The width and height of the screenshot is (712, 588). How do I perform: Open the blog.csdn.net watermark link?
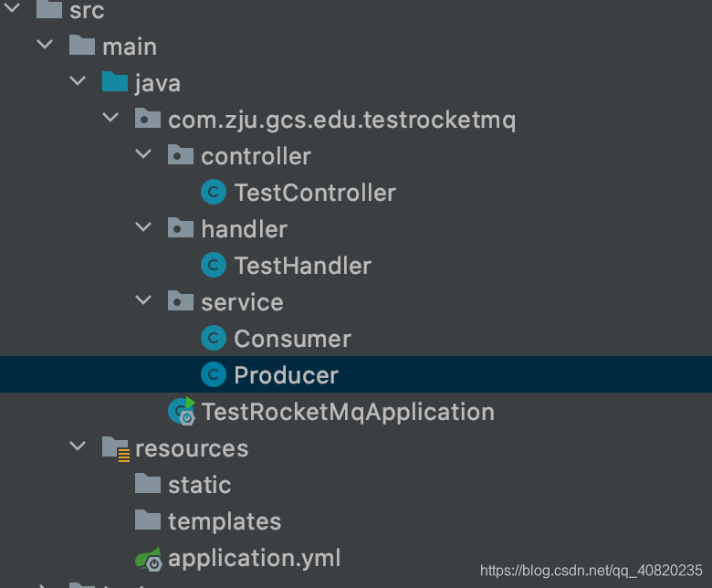pyautogui.click(x=591, y=571)
